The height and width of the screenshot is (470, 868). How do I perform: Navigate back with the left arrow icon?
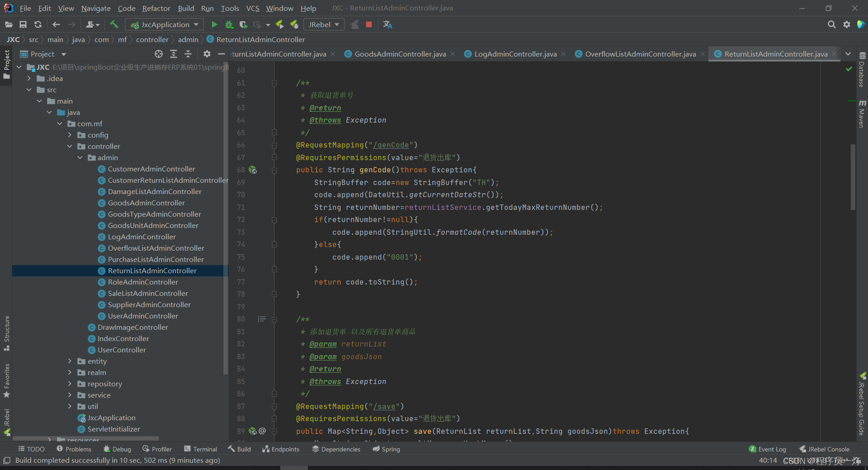click(57, 24)
